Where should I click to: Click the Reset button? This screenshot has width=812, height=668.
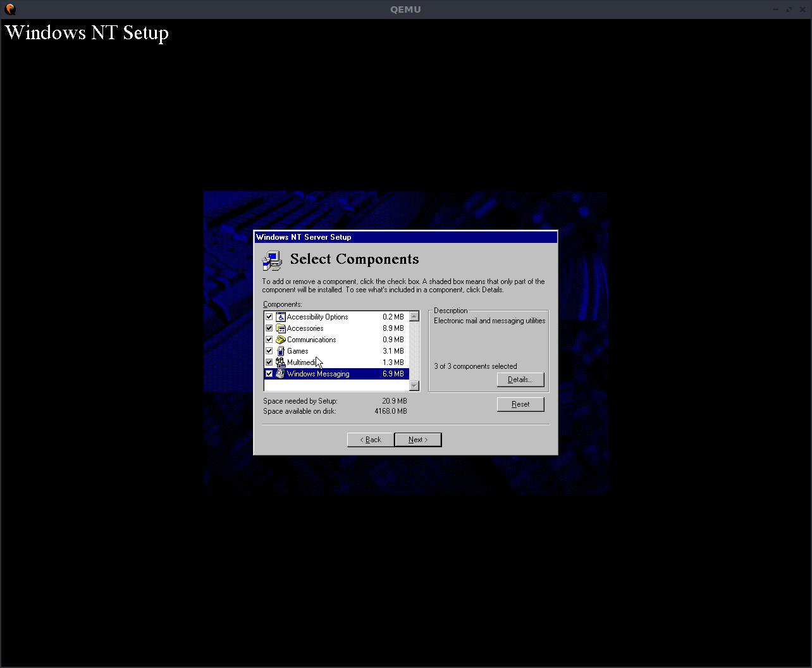tap(520, 404)
